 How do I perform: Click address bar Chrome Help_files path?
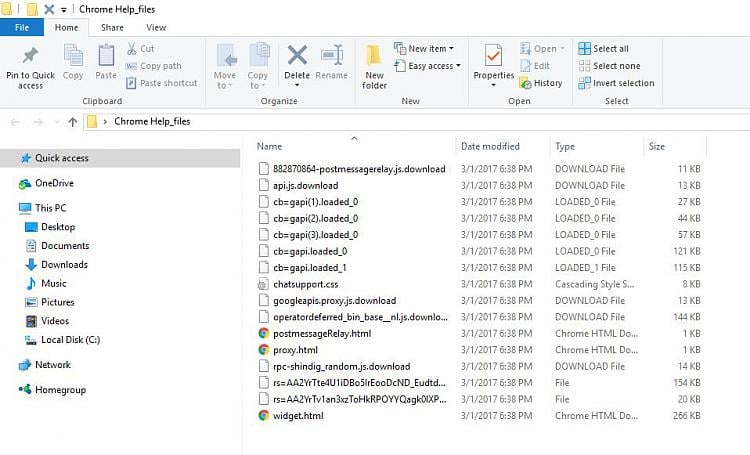pos(152,122)
